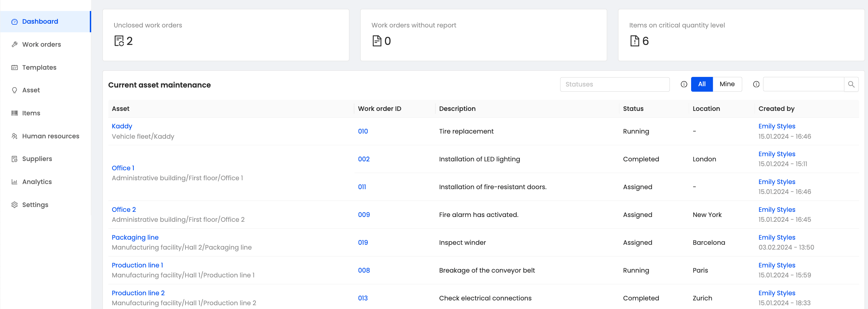868x309 pixels.
Task: Go to Human resources section
Action: 50,136
